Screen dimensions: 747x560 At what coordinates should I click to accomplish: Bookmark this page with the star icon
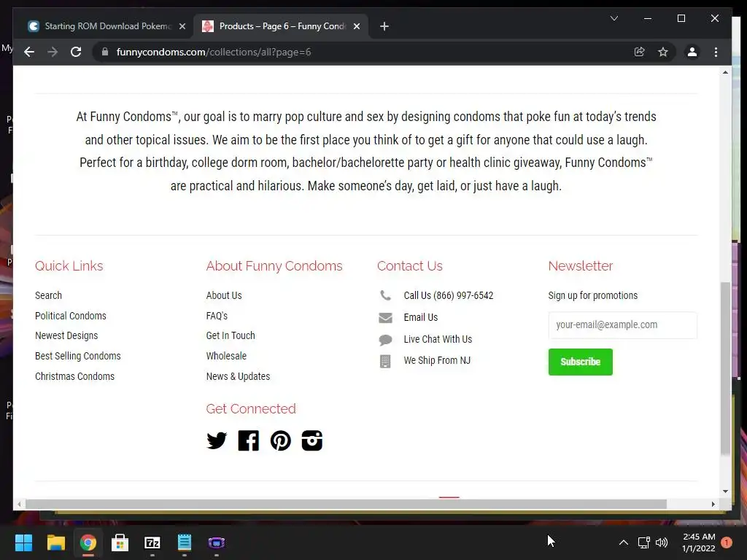point(662,52)
